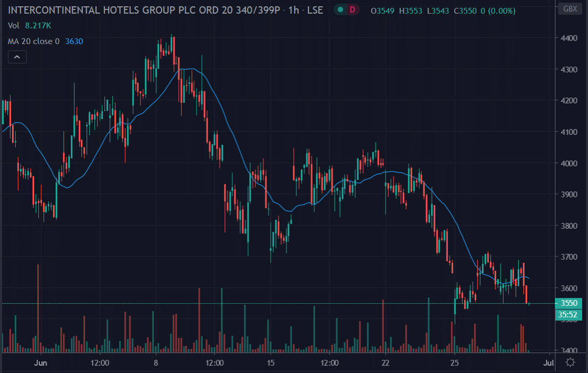The image size is (588, 373).
Task: Click the 4000 price axis label
Action: click(569, 164)
